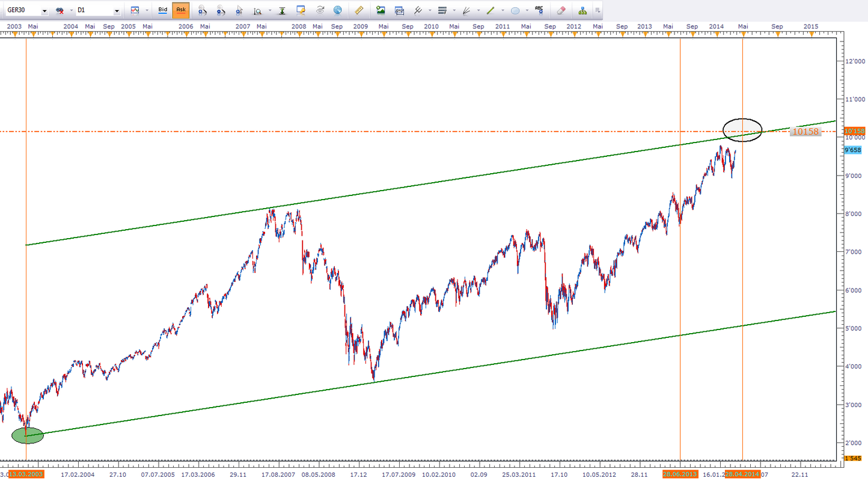Select the eraser tool
The width and height of the screenshot is (868, 481).
561,10
